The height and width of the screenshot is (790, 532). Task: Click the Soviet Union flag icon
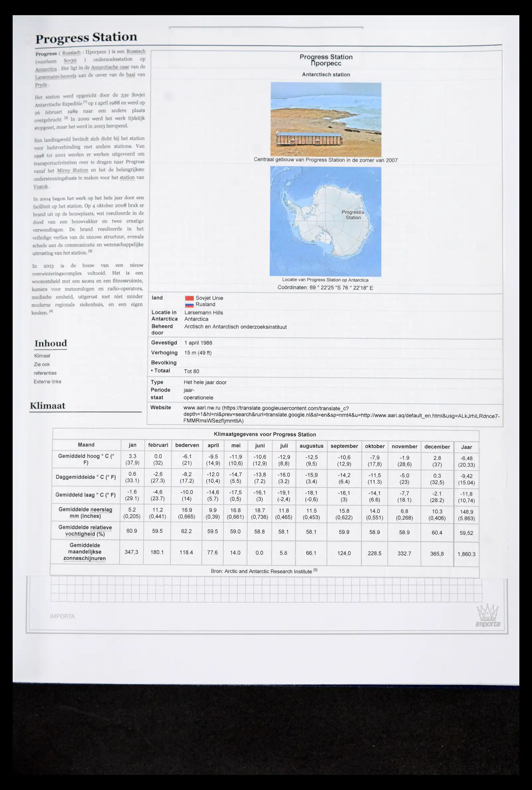pos(189,298)
